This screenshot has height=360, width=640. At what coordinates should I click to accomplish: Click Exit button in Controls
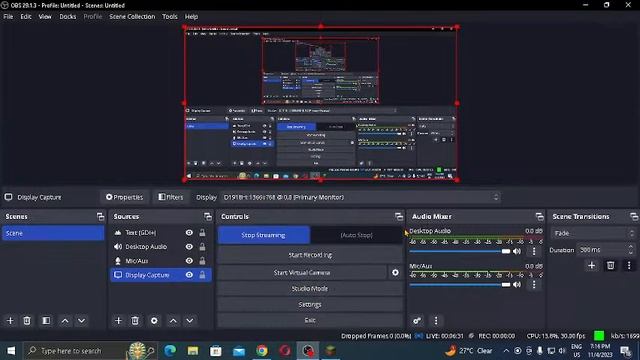[310, 320]
